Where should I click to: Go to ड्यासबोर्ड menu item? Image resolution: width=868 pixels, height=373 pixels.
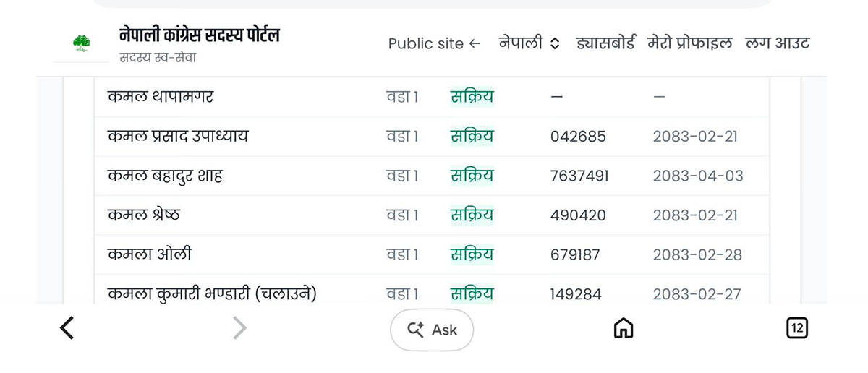pyautogui.click(x=605, y=43)
